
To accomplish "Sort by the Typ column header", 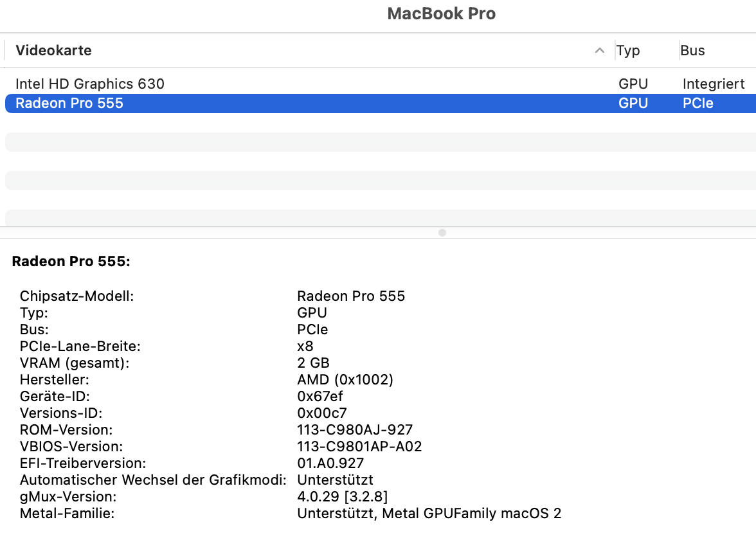I will click(627, 50).
